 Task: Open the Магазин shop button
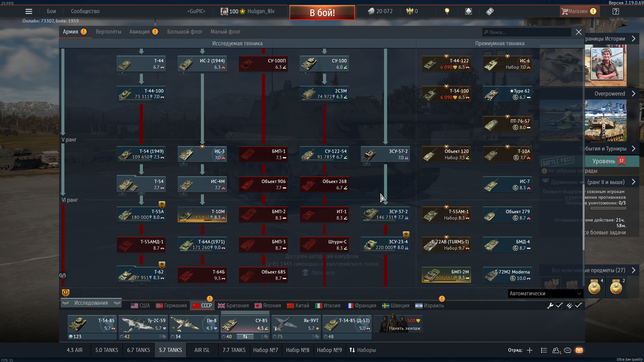coord(579,11)
